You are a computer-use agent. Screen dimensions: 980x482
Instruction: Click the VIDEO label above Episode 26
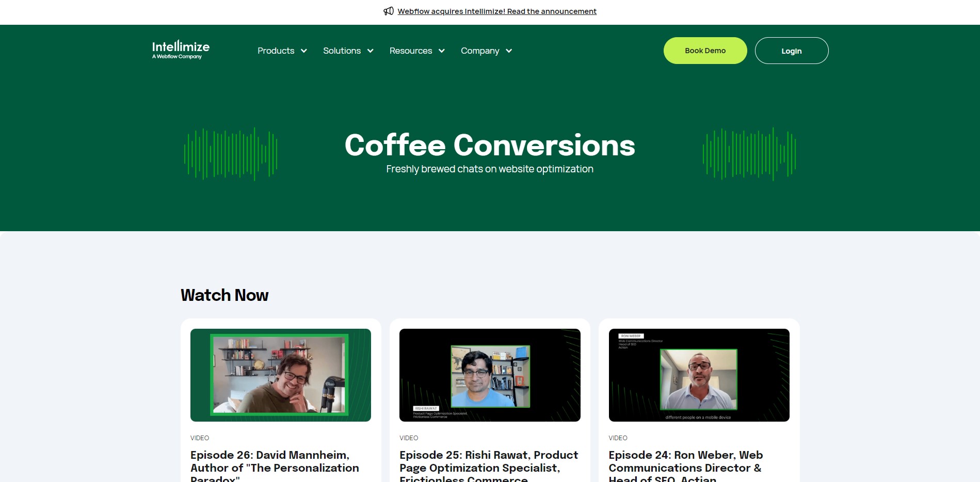tap(200, 438)
